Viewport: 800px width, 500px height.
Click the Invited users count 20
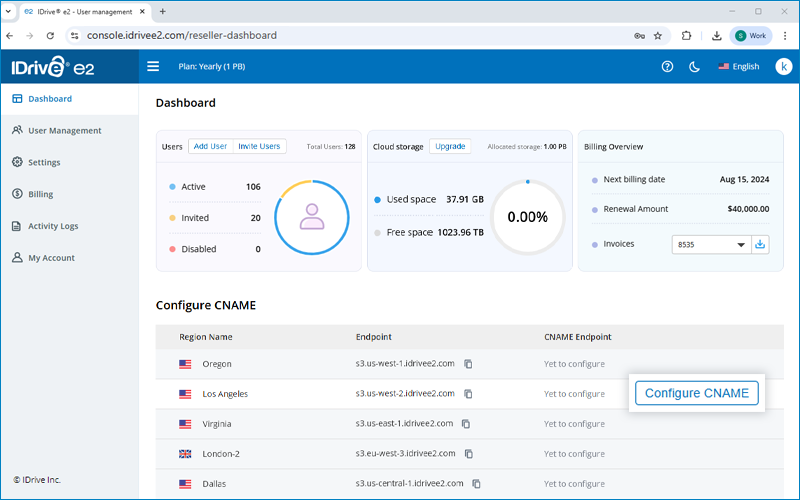256,218
